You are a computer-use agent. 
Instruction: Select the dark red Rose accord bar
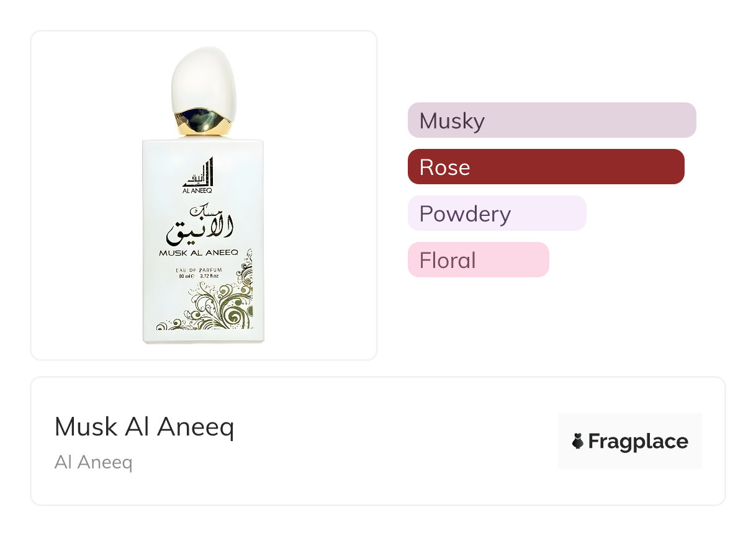(x=546, y=167)
